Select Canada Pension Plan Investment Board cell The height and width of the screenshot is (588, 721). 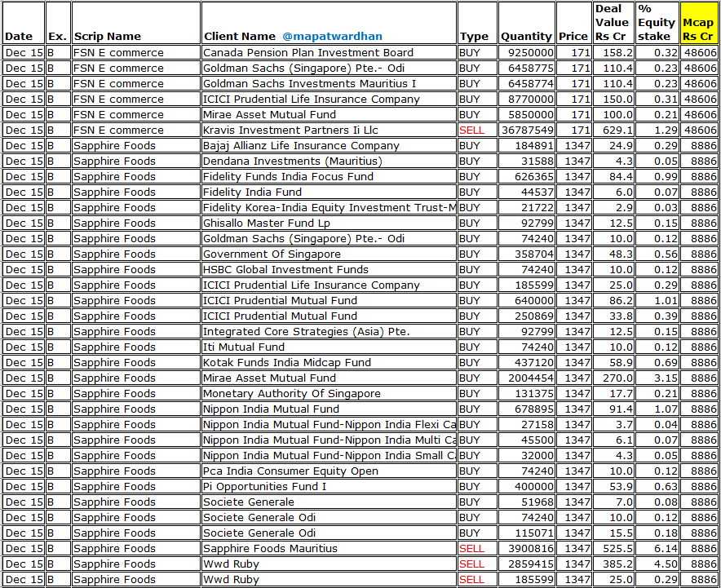coord(329,52)
